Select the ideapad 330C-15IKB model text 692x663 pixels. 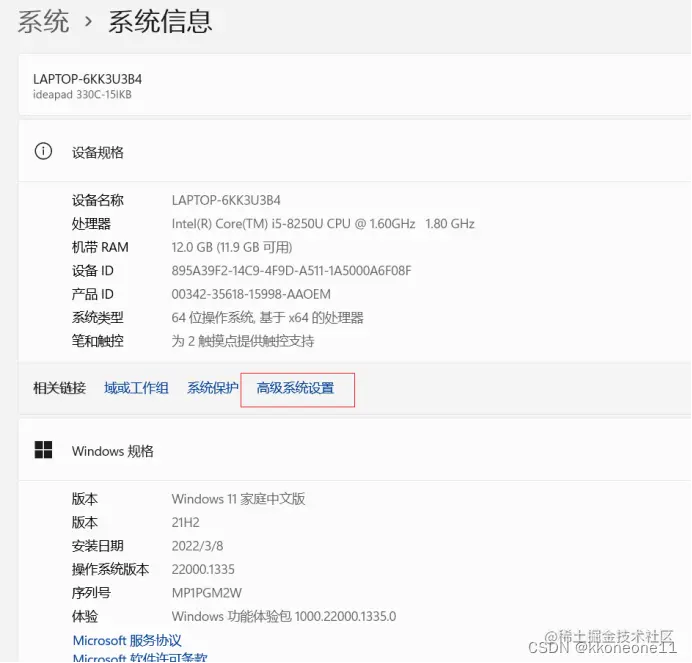(x=82, y=94)
